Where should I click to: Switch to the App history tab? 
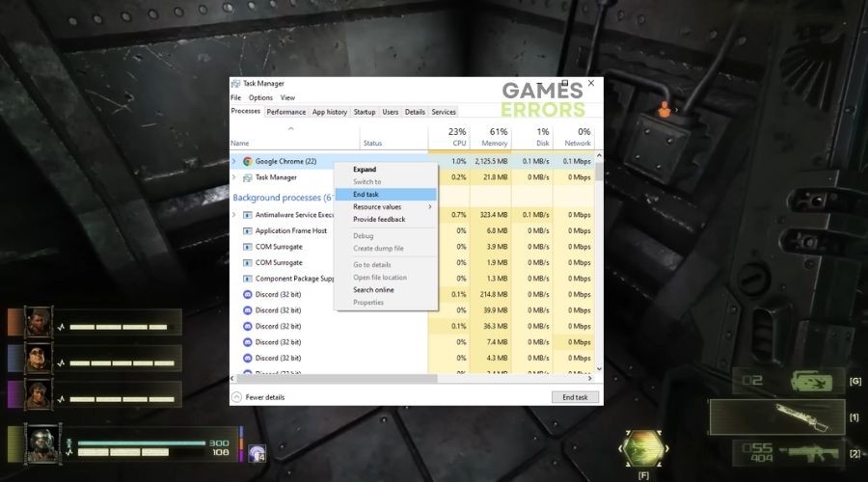pyautogui.click(x=330, y=112)
